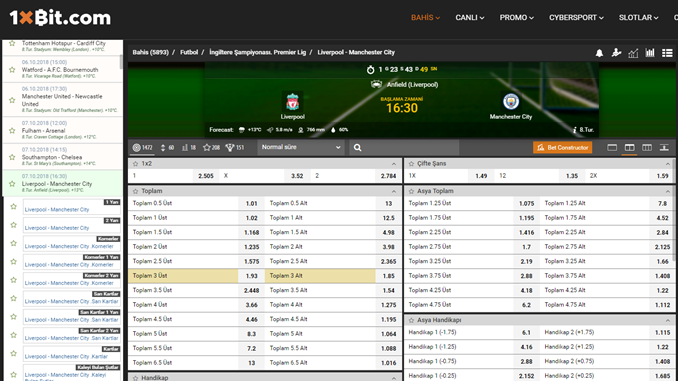Click the Manchester City team crest
This screenshot has width=678, height=381.
(511, 102)
